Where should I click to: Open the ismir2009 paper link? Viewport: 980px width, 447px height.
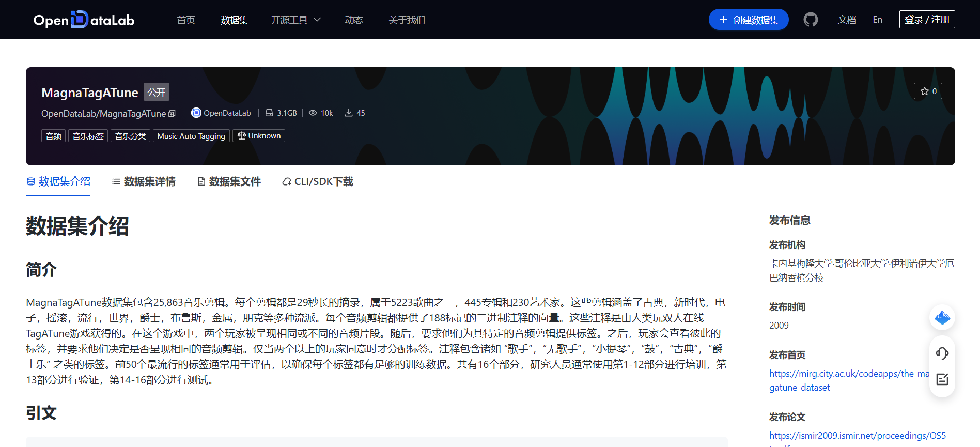click(x=859, y=436)
